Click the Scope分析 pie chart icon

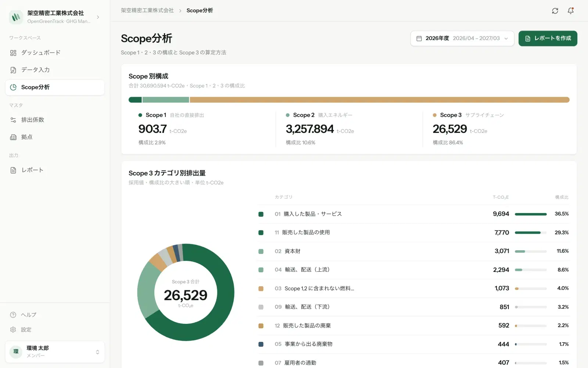pos(13,87)
